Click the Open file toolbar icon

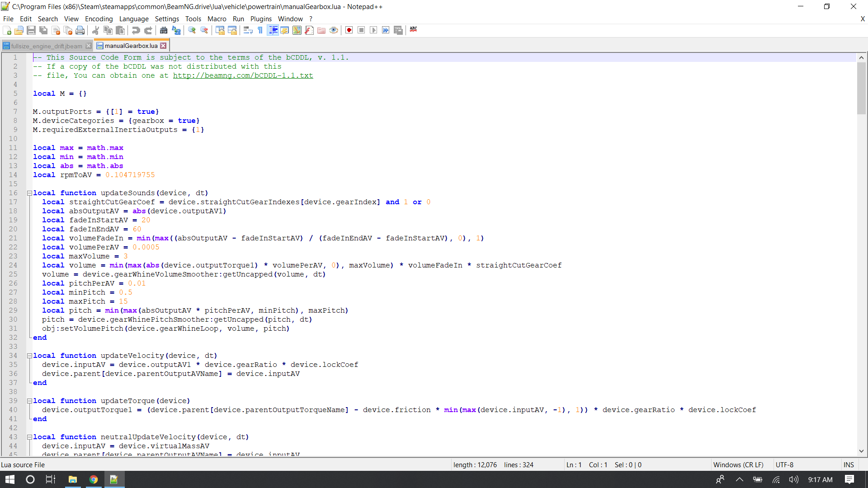point(19,30)
